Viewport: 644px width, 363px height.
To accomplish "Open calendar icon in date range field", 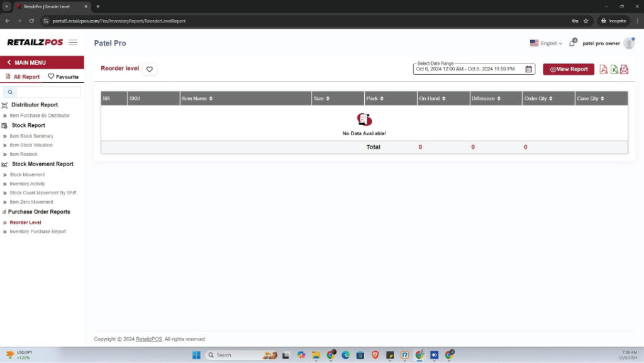I will coord(529,69).
